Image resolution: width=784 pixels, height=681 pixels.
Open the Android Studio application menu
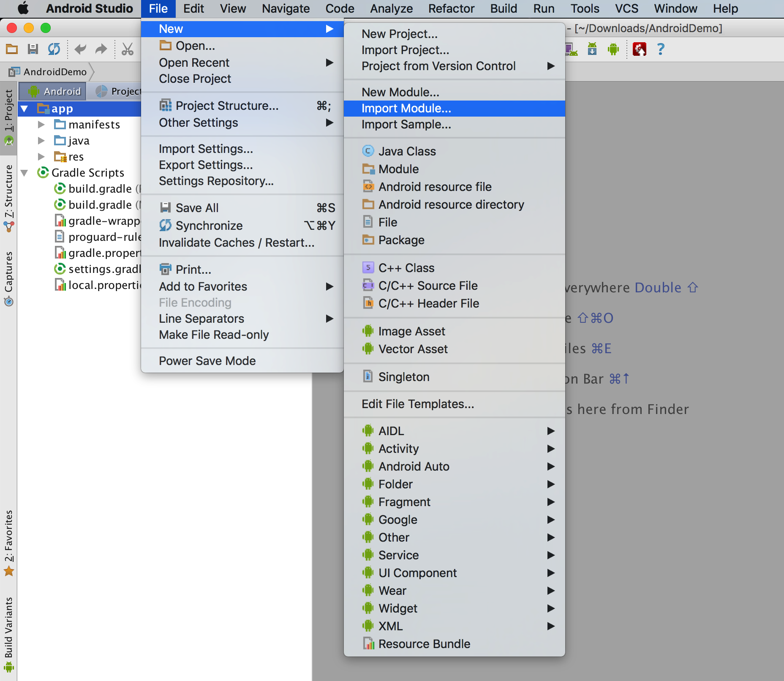(x=90, y=8)
